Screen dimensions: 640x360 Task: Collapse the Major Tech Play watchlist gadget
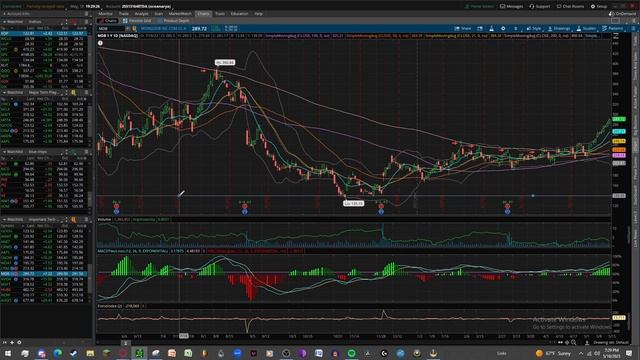(x=4, y=93)
